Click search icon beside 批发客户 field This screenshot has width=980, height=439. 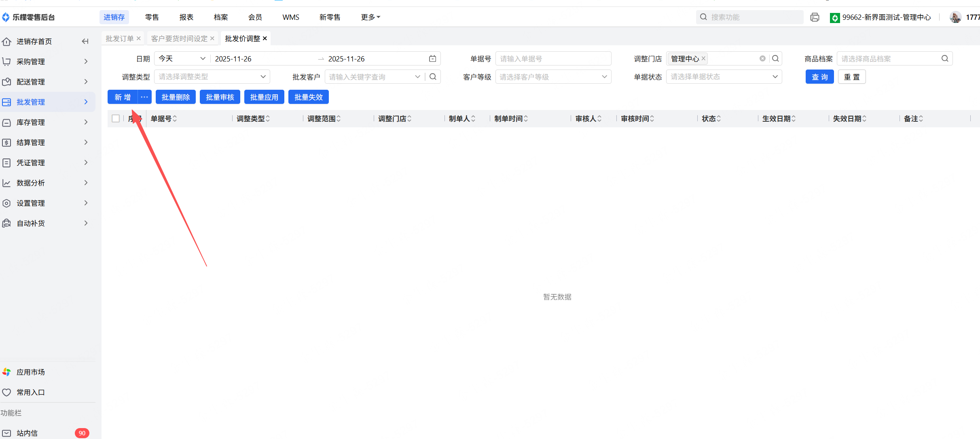(x=433, y=77)
